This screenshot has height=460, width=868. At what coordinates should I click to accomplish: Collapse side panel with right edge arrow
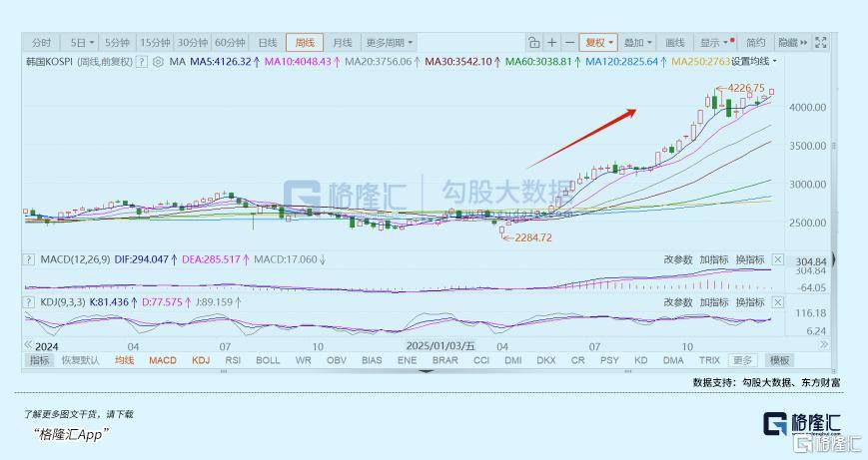pyautogui.click(x=834, y=259)
